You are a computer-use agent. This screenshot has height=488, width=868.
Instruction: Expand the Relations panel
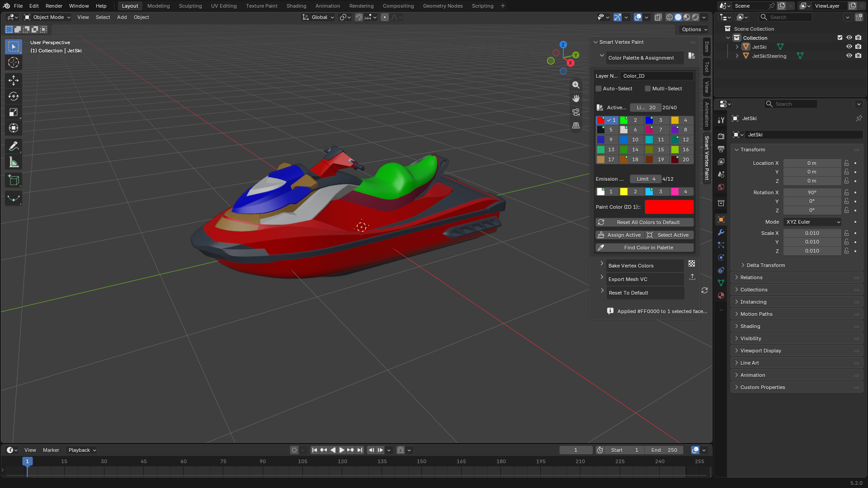click(x=797, y=277)
